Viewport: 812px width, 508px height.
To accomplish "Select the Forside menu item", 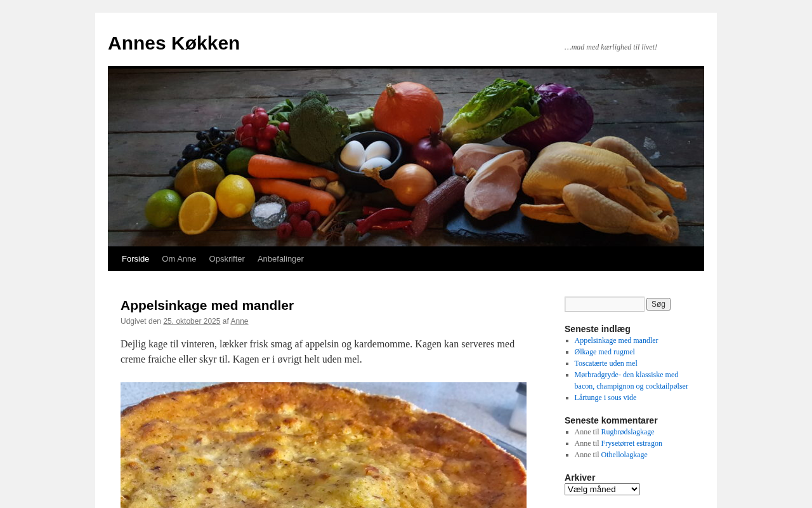I will pyautogui.click(x=135, y=259).
